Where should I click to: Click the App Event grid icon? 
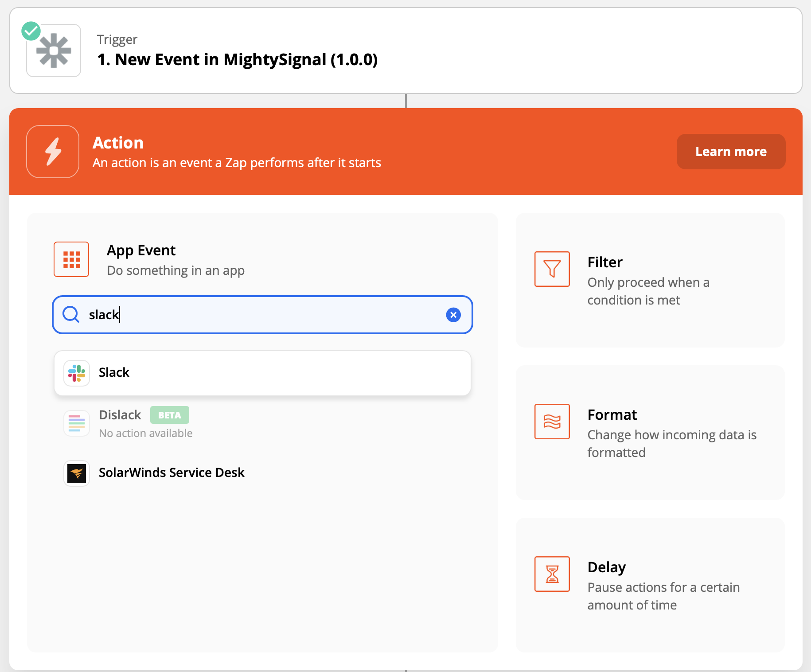point(71,259)
